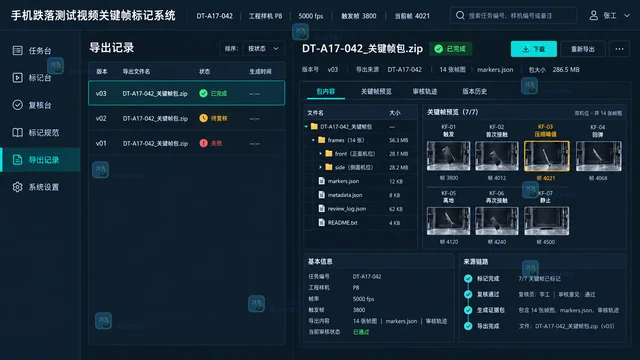The height and width of the screenshot is (360, 640).
Task: Click the 文件名 column header in file tree
Action: point(316,113)
